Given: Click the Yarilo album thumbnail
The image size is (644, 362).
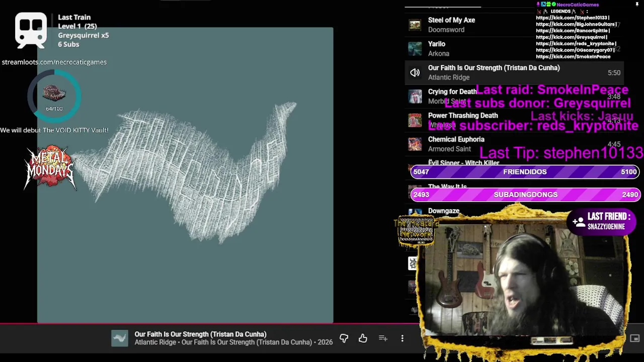Looking at the screenshot, I should click(415, 49).
